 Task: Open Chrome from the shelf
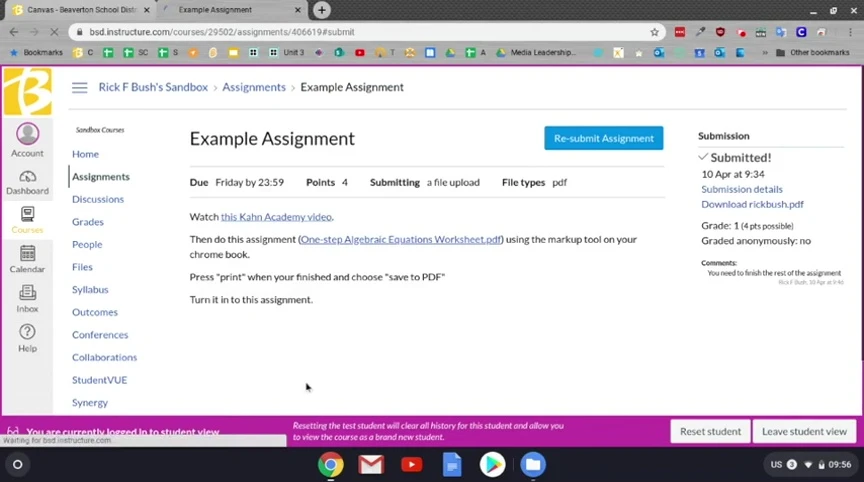(331, 465)
